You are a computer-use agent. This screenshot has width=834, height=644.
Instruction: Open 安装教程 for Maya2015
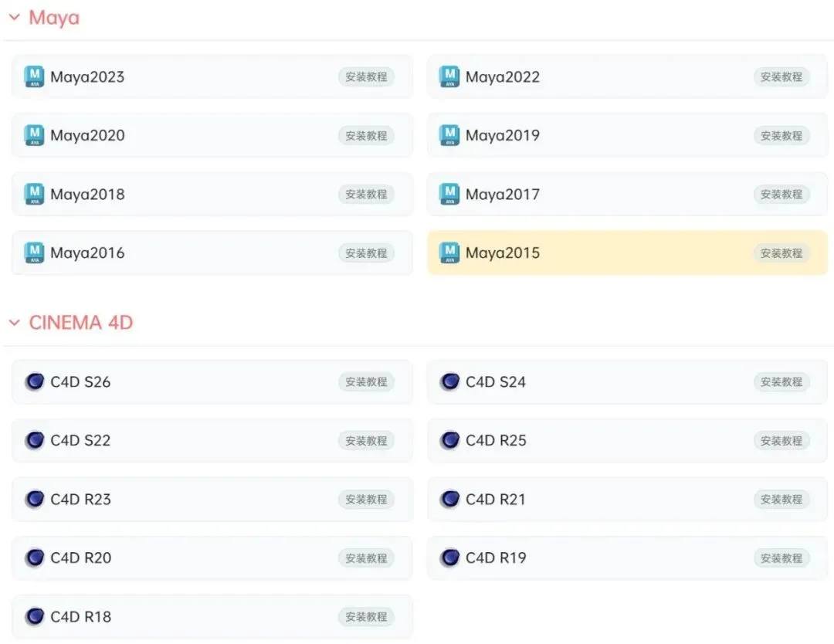(x=781, y=253)
